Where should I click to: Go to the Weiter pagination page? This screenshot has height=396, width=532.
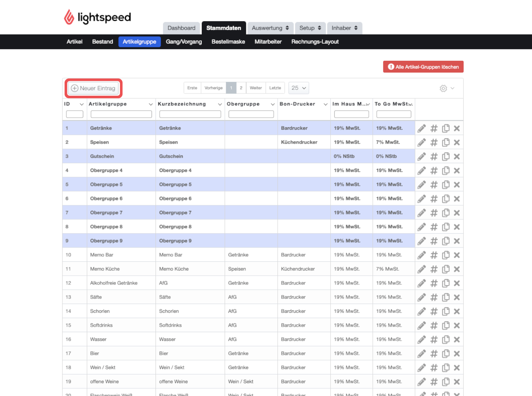point(256,88)
